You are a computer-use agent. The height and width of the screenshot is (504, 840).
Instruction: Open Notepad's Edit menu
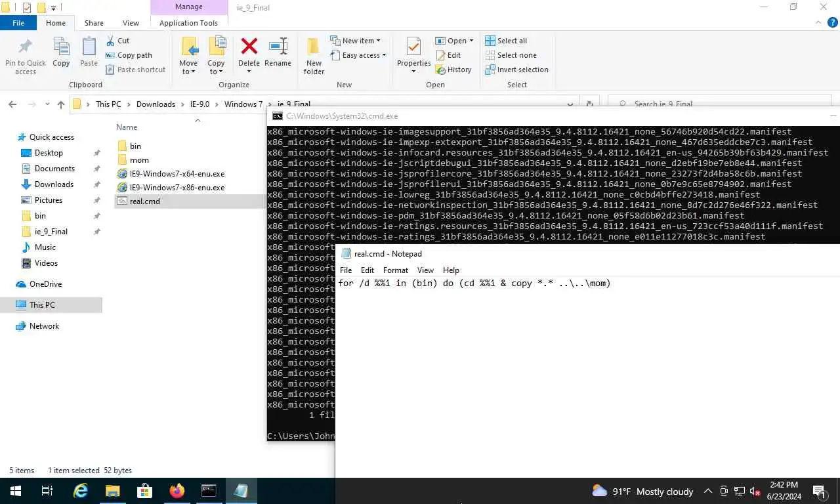(367, 270)
